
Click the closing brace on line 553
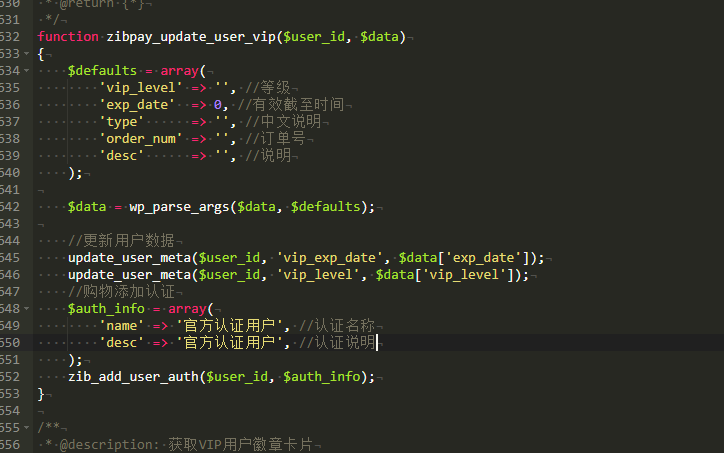pyautogui.click(x=41, y=394)
